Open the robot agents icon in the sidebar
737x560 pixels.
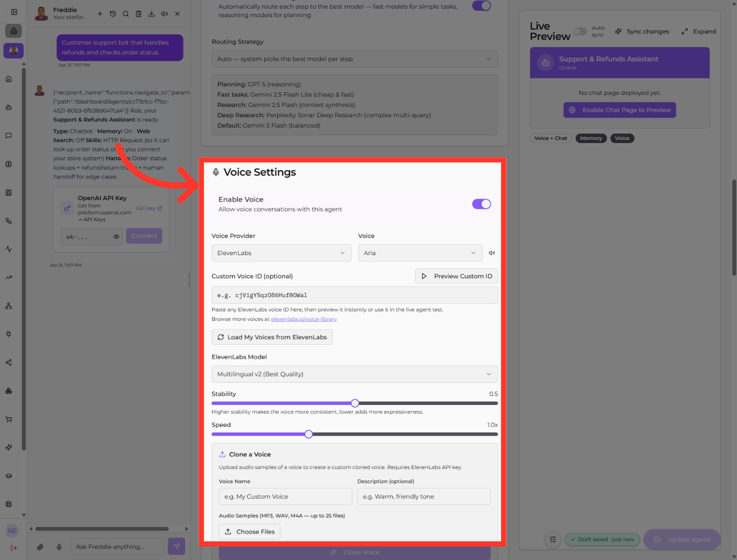pyautogui.click(x=9, y=107)
